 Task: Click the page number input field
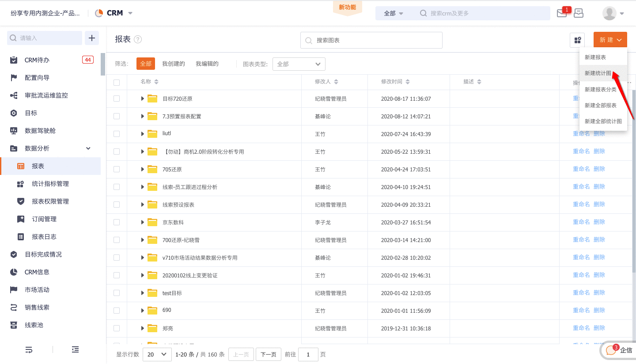pos(308,354)
